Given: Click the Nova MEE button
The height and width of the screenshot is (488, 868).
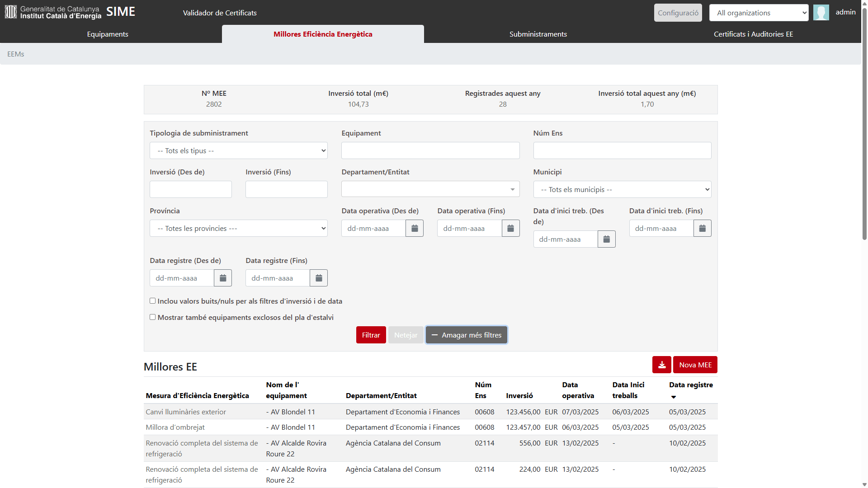Looking at the screenshot, I should click(x=695, y=365).
